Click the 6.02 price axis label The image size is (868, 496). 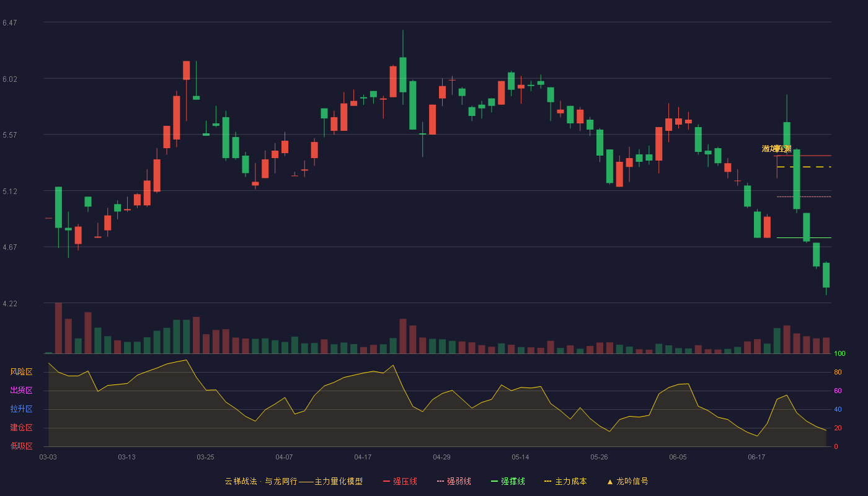9,79
